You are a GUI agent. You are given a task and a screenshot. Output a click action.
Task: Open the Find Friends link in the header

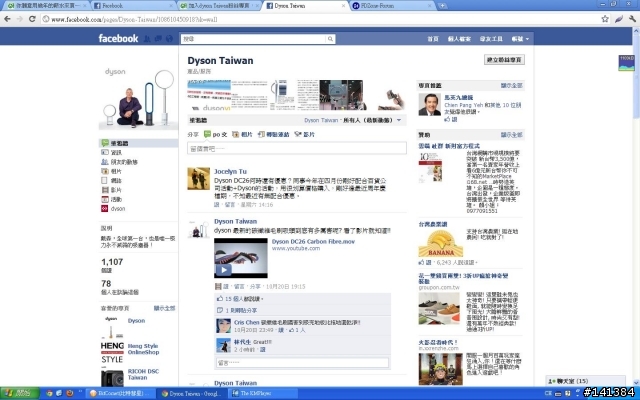click(x=491, y=39)
